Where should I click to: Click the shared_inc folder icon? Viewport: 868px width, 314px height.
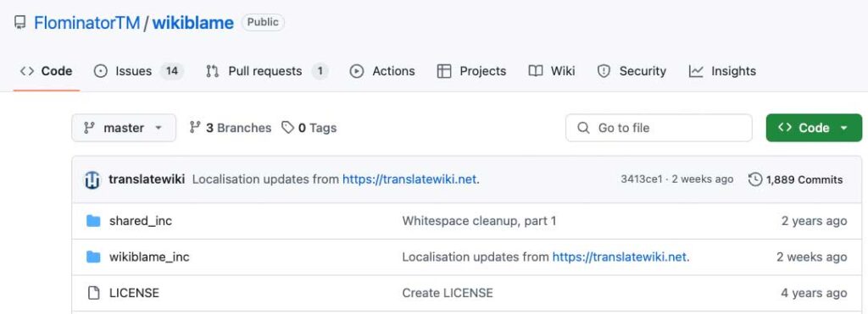[x=93, y=221]
